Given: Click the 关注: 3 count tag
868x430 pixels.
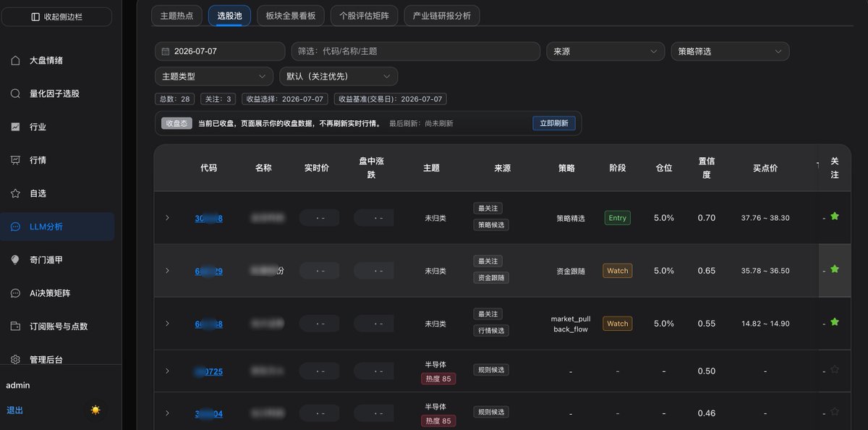Looking at the screenshot, I should click(218, 99).
